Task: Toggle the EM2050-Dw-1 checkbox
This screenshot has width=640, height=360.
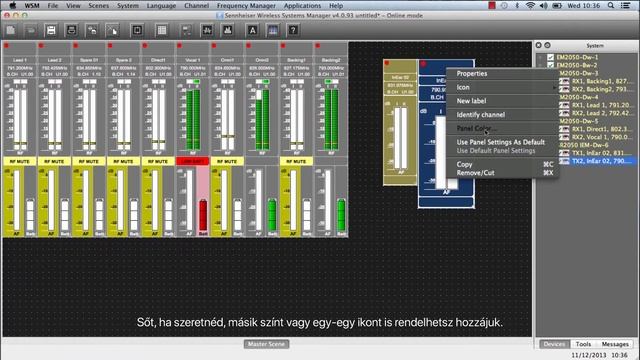Action: coord(551,57)
